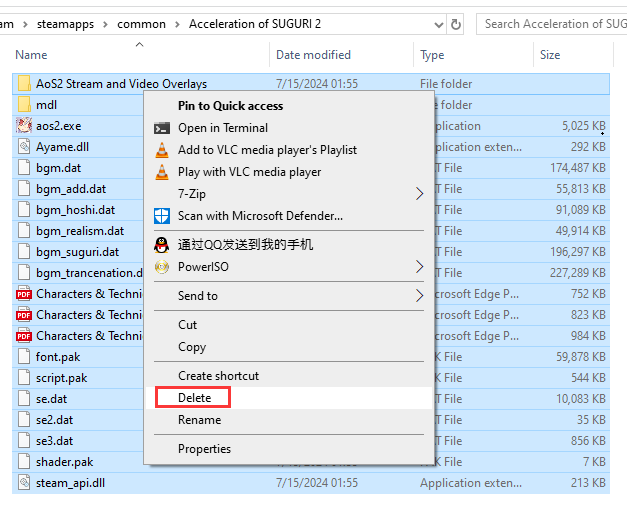
Task: Click the steam_api.dll file icon
Action: point(24,483)
